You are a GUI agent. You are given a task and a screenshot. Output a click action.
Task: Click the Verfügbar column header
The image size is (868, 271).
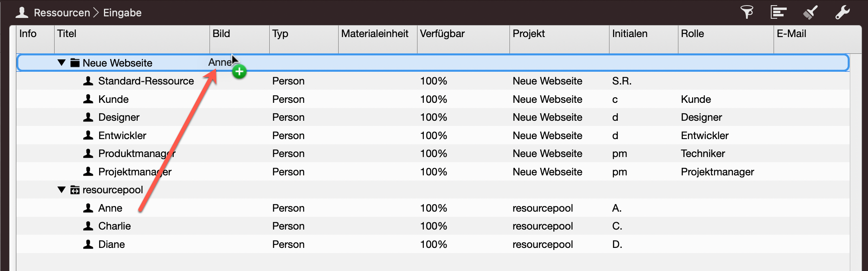coord(442,34)
